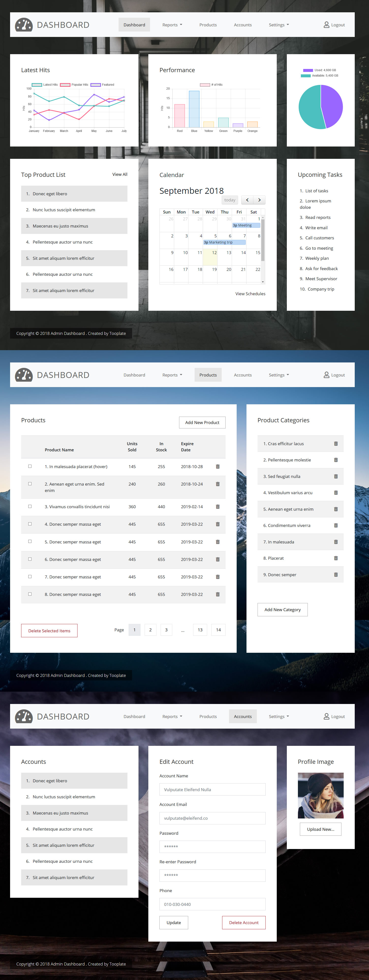This screenshot has height=980, width=369.
Task: Select the highlighted Products tab in its navbar
Action: [x=208, y=375]
